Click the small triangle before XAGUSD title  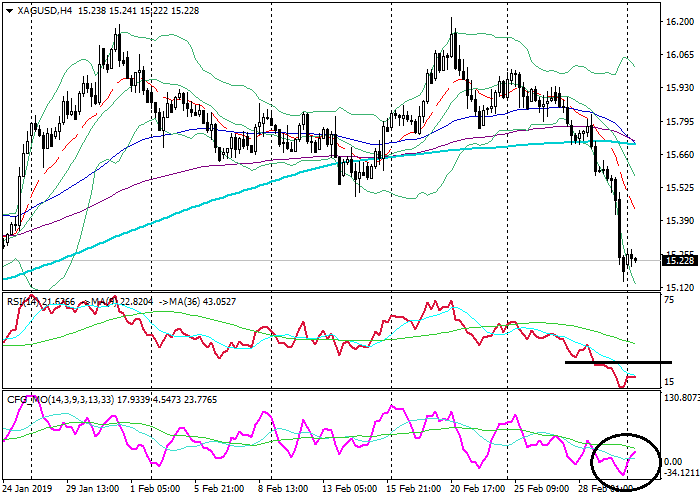(x=8, y=8)
